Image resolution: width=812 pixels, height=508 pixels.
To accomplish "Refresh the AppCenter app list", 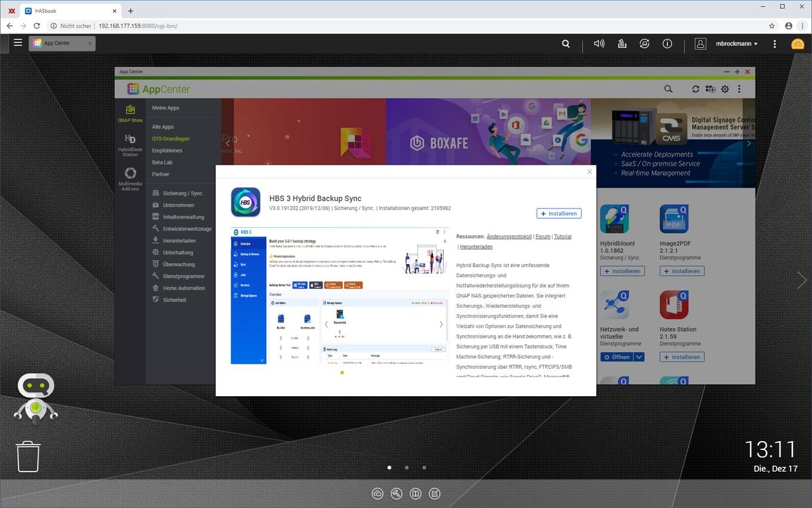I will [x=696, y=89].
